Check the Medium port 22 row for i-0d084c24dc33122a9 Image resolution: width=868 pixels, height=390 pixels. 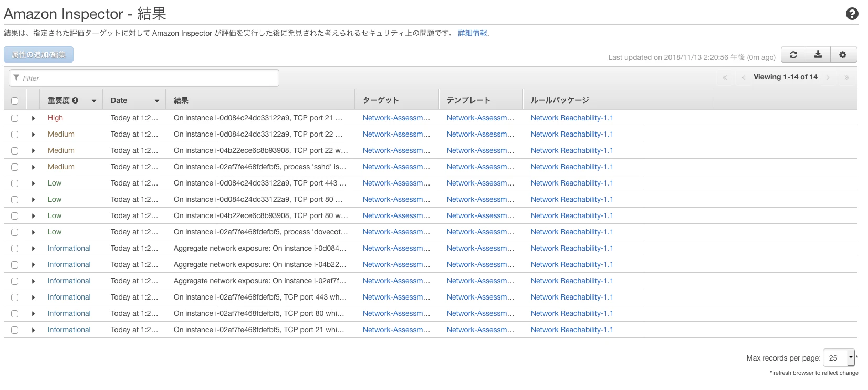pos(15,135)
